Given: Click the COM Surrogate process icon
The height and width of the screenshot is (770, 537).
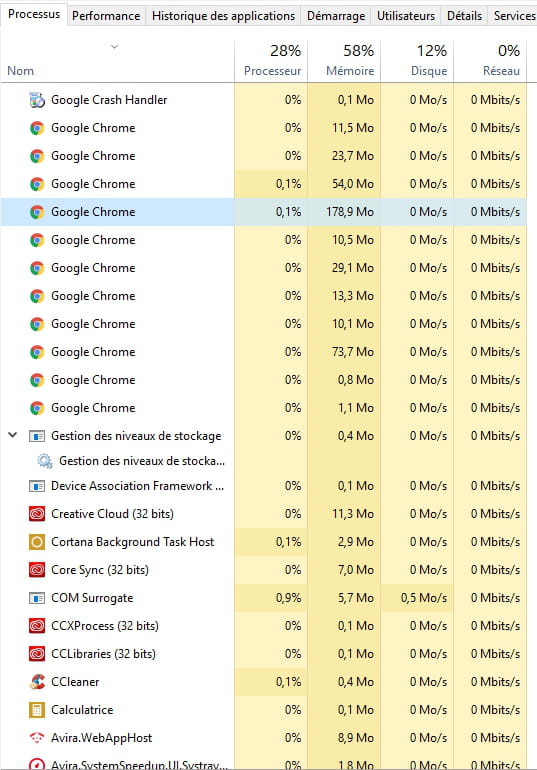Looking at the screenshot, I should (37, 598).
